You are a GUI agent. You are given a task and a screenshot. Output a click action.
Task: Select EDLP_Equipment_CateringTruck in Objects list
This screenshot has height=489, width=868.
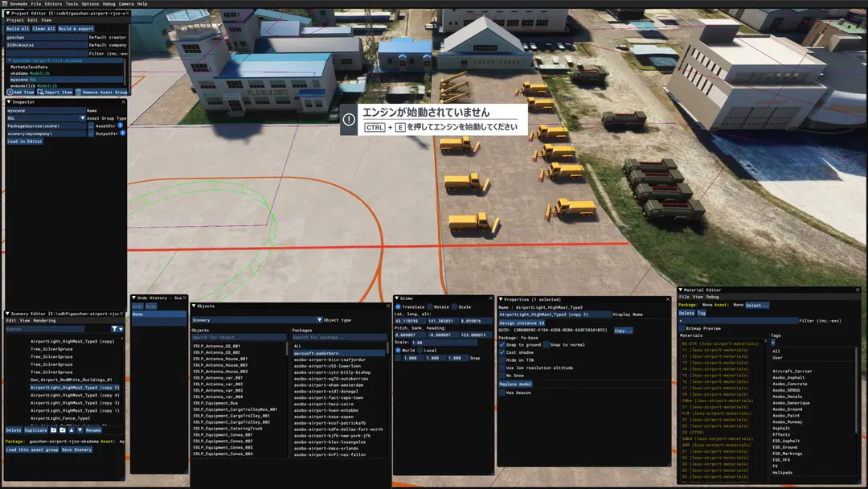pyautogui.click(x=227, y=429)
